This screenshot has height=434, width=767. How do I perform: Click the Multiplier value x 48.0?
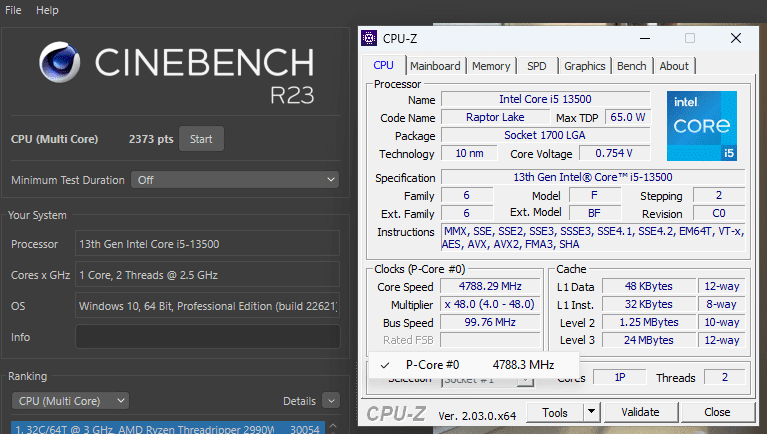[x=490, y=304]
